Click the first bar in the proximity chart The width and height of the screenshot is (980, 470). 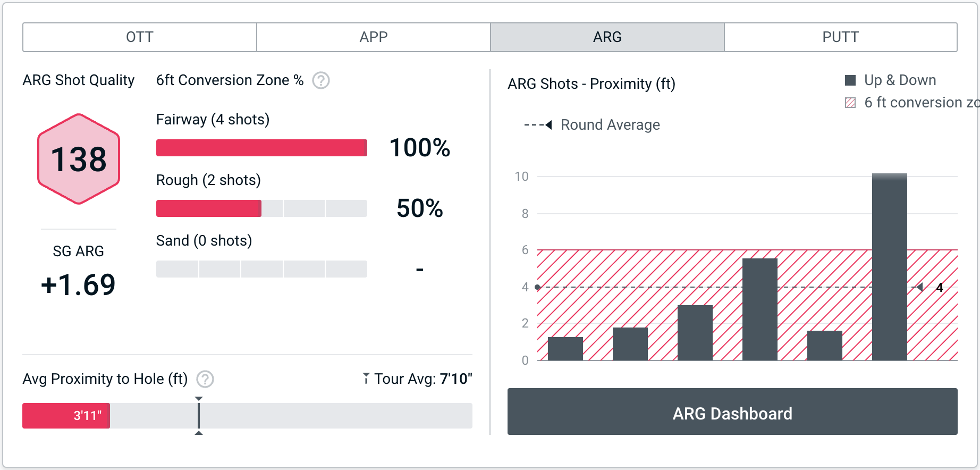(x=565, y=349)
